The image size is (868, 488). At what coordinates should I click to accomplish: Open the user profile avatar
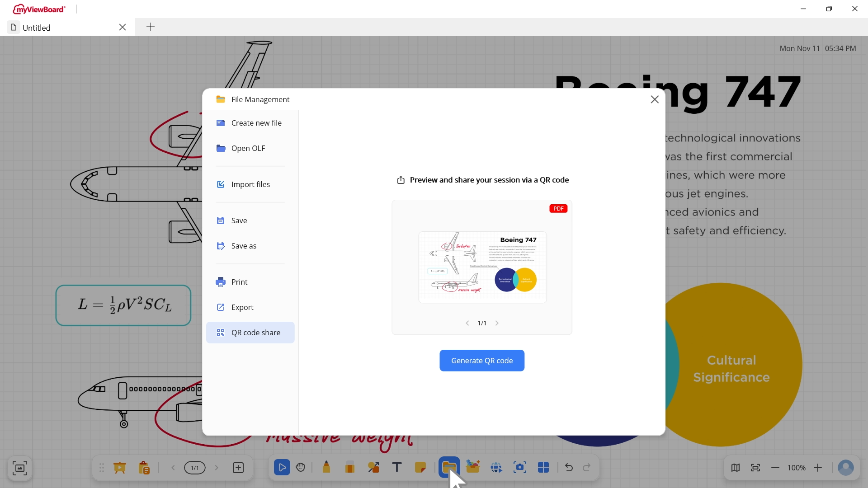846,468
